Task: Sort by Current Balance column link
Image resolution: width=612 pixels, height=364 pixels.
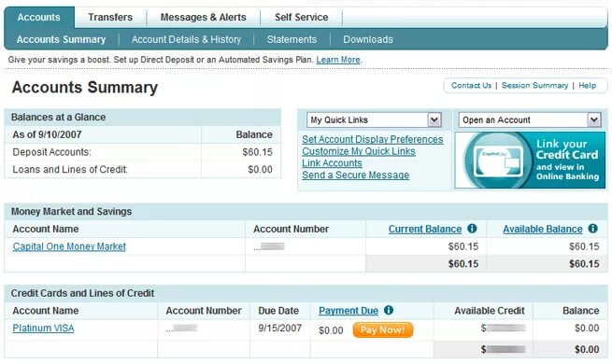Action: [425, 229]
